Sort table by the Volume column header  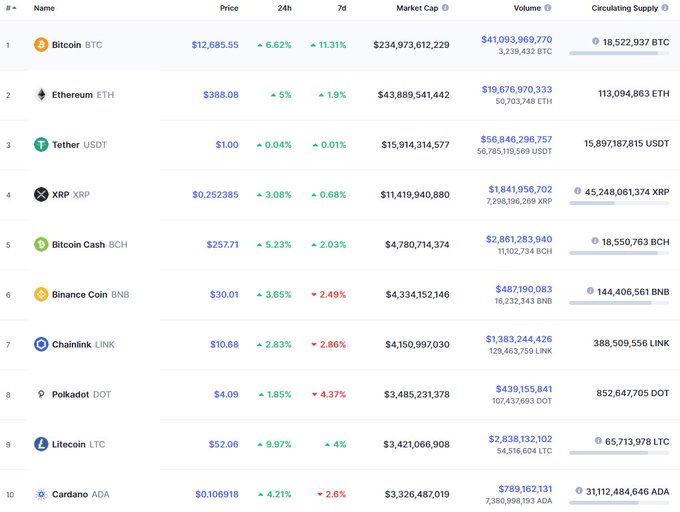[x=527, y=8]
